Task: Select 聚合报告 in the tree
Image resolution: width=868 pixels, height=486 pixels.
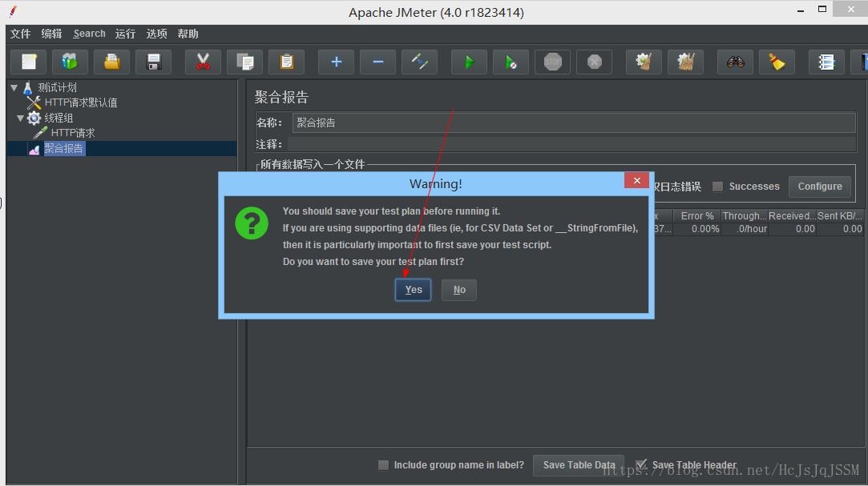Action: 63,148
